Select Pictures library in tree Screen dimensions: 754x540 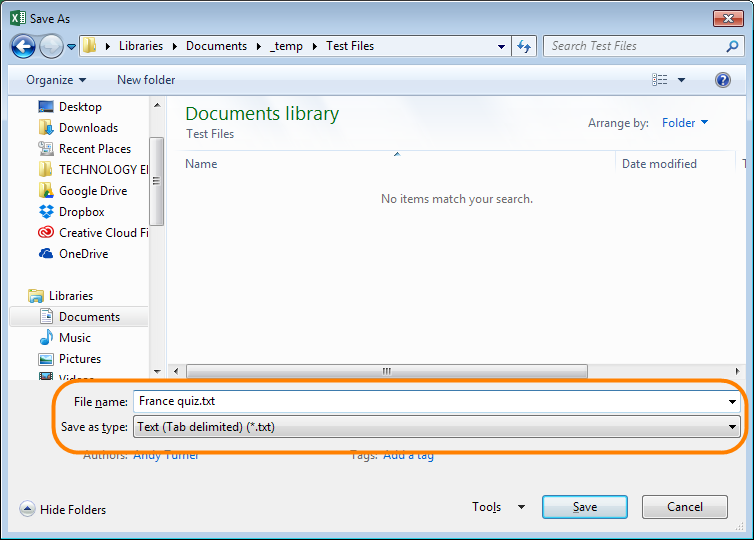(80, 359)
